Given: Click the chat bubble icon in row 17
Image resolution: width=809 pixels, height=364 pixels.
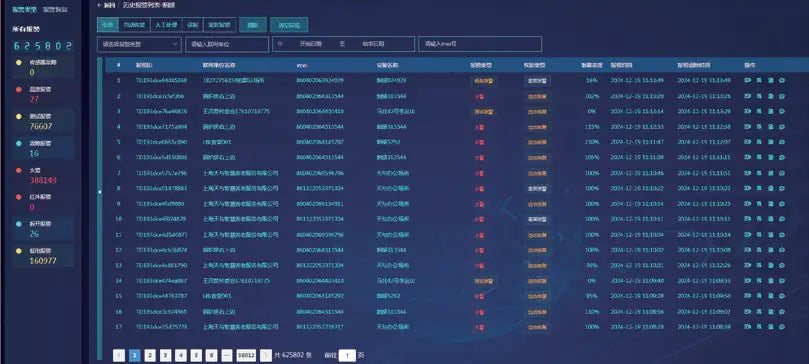Looking at the screenshot, I should 782,327.
